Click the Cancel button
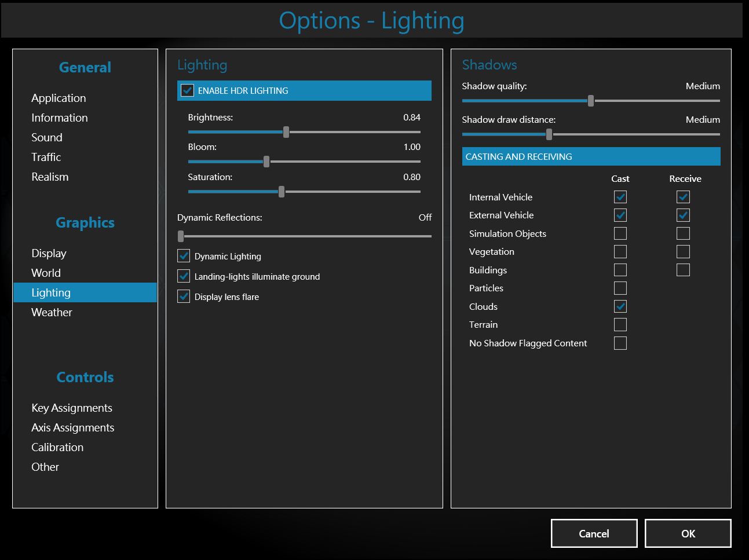749x560 pixels. [594, 533]
